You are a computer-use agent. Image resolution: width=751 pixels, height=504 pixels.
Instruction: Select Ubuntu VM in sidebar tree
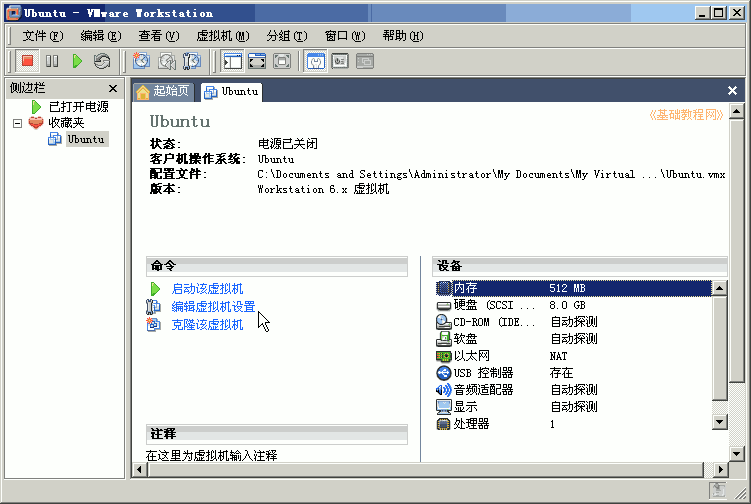[86, 139]
